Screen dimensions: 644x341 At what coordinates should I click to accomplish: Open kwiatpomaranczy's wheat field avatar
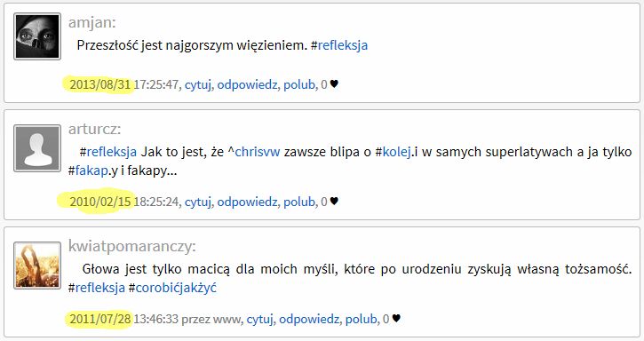point(37,266)
